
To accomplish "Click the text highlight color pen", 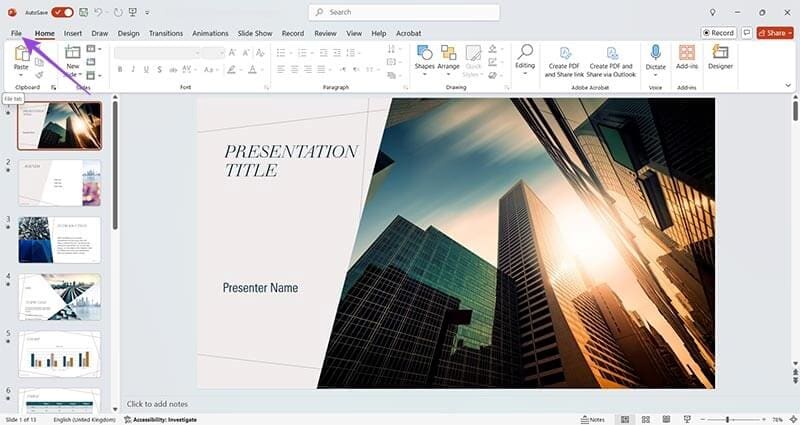I will (x=232, y=69).
